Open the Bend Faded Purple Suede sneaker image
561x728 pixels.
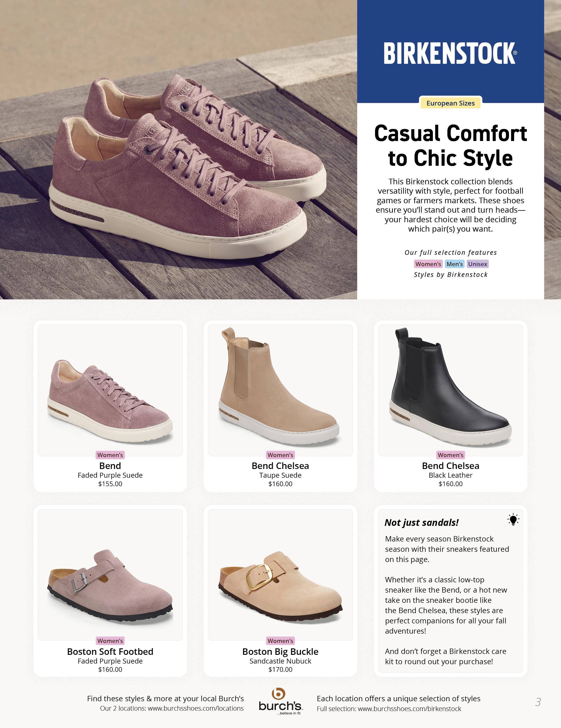pyautogui.click(x=110, y=390)
